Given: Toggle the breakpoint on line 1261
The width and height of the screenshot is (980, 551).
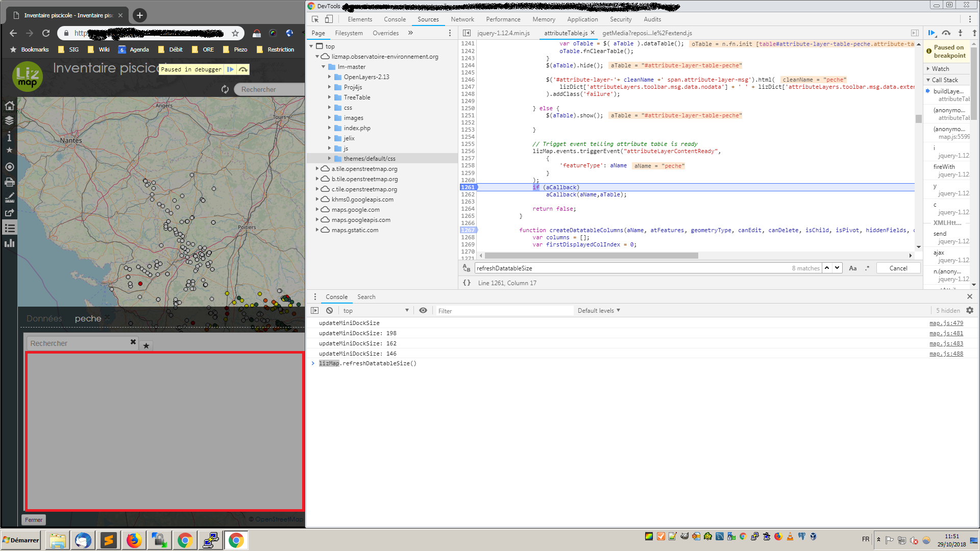Looking at the screenshot, I should pyautogui.click(x=468, y=187).
